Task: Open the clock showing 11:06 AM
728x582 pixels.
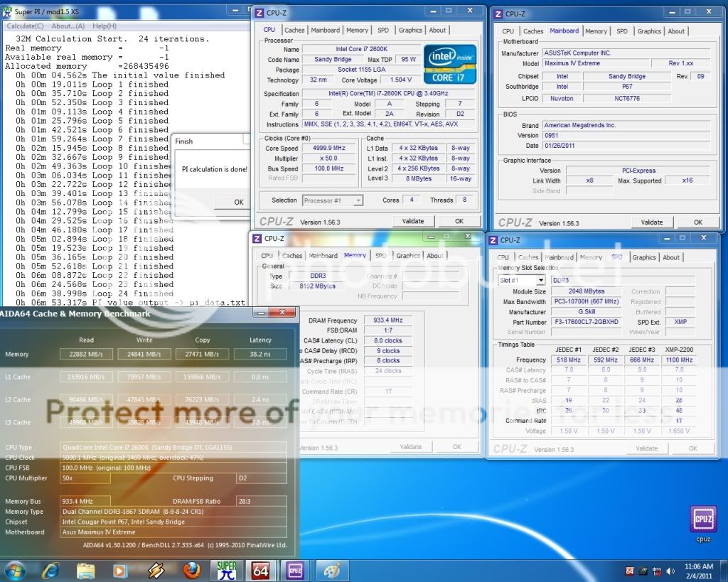Action: coord(699,571)
